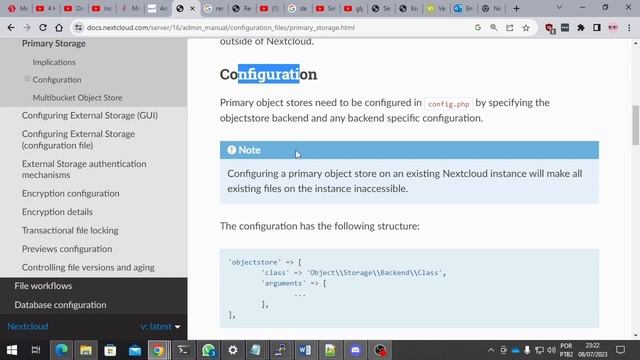Close the active browser tab
The image size is (640, 360).
[x=193, y=8]
